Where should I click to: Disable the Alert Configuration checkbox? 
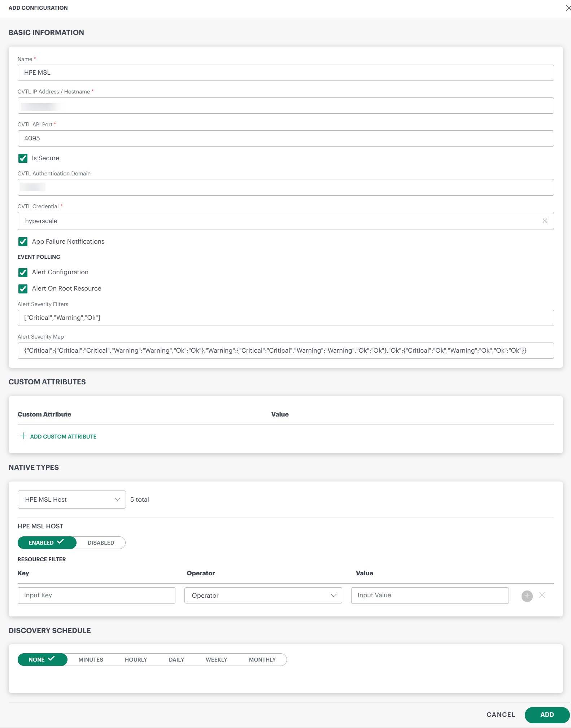pyautogui.click(x=23, y=272)
